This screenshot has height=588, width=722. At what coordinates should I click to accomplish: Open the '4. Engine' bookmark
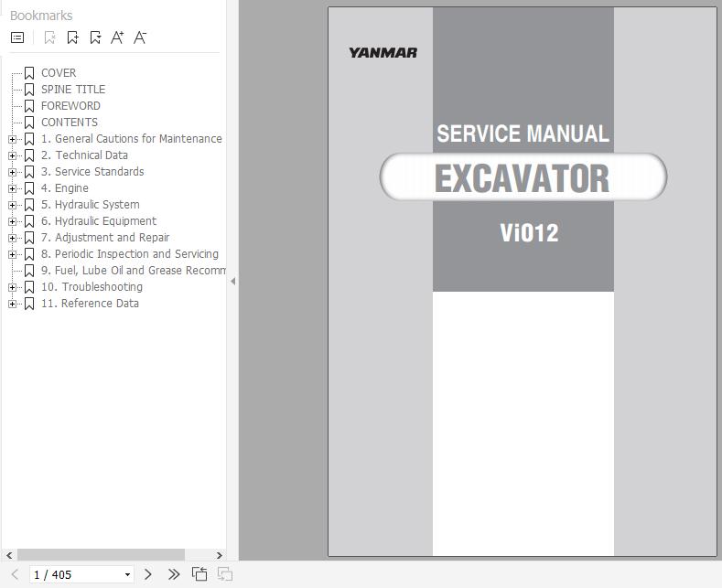(64, 188)
